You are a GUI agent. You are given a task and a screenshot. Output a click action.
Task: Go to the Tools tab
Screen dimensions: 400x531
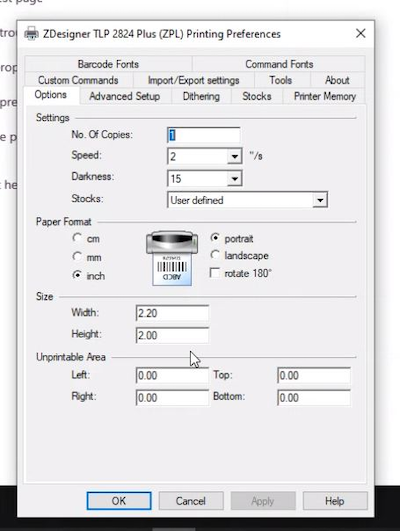281,80
